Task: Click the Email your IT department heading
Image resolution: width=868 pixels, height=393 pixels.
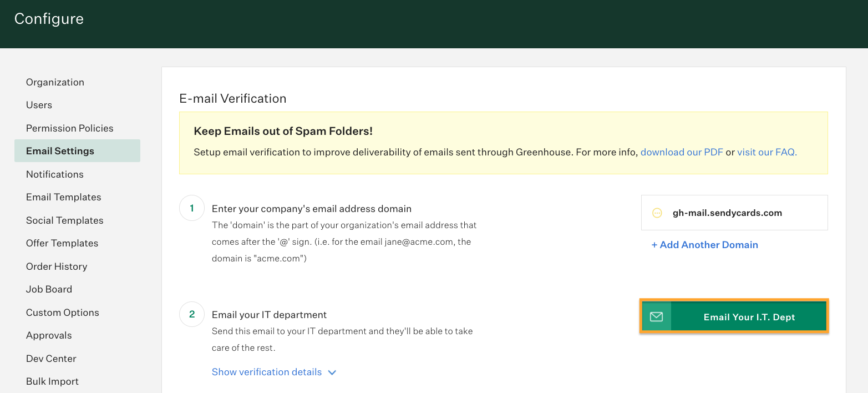Action: (x=269, y=315)
